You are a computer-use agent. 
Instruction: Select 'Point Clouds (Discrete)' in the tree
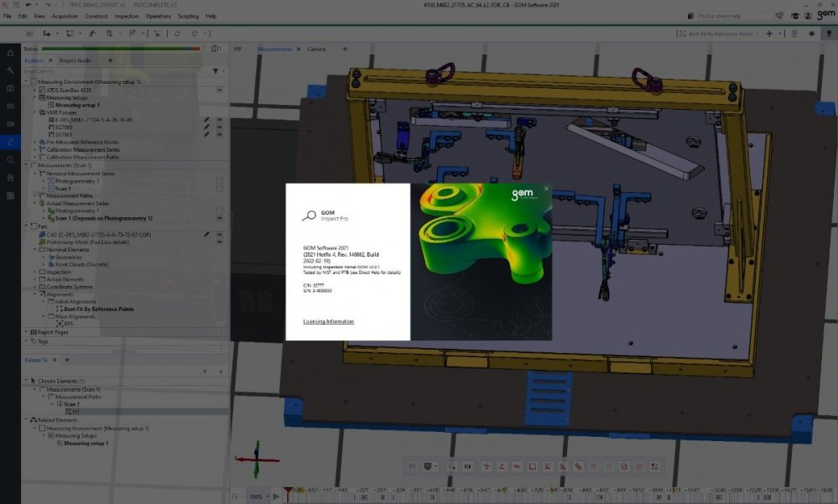coord(81,264)
